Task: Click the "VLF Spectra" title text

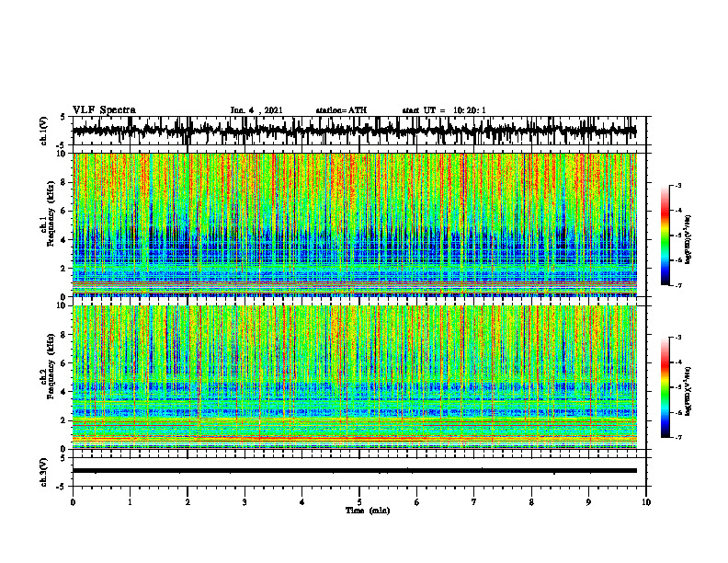Action: click(104, 110)
